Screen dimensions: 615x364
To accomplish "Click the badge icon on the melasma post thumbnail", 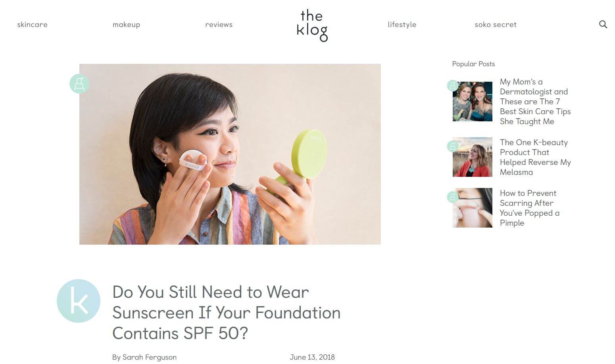I will [x=453, y=146].
